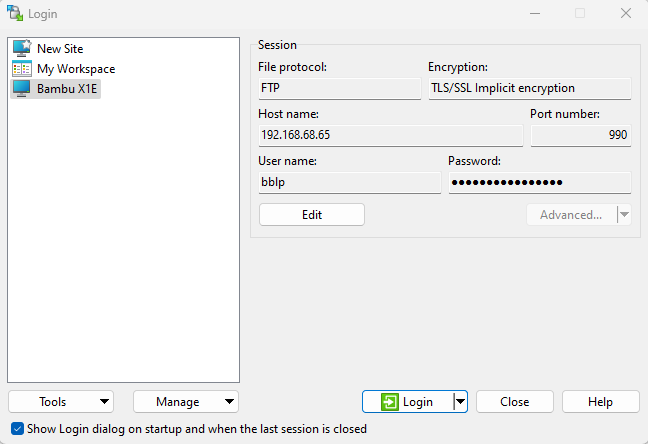Click the Edit button
This screenshot has width=648, height=444.
point(312,214)
